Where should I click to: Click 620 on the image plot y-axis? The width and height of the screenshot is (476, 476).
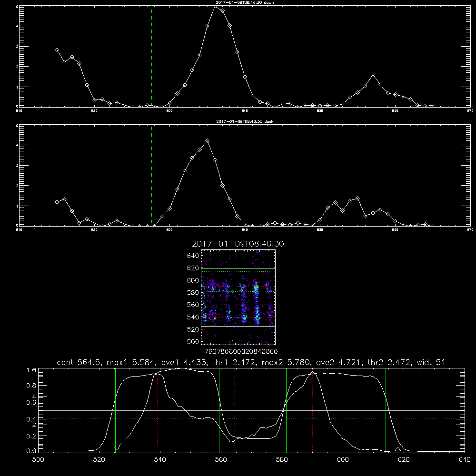pyautogui.click(x=193, y=268)
